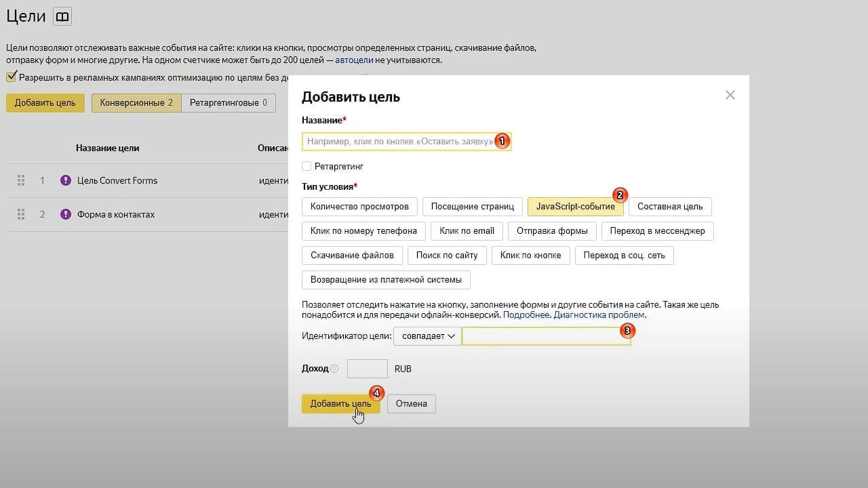Open the Подробнее link
The height and width of the screenshot is (488, 868).
526,315
